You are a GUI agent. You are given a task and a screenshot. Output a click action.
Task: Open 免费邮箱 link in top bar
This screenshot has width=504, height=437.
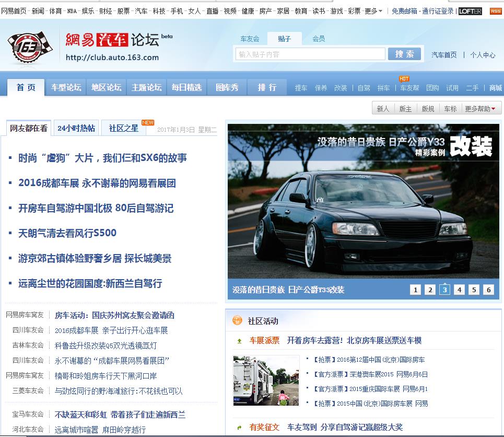pos(404,11)
